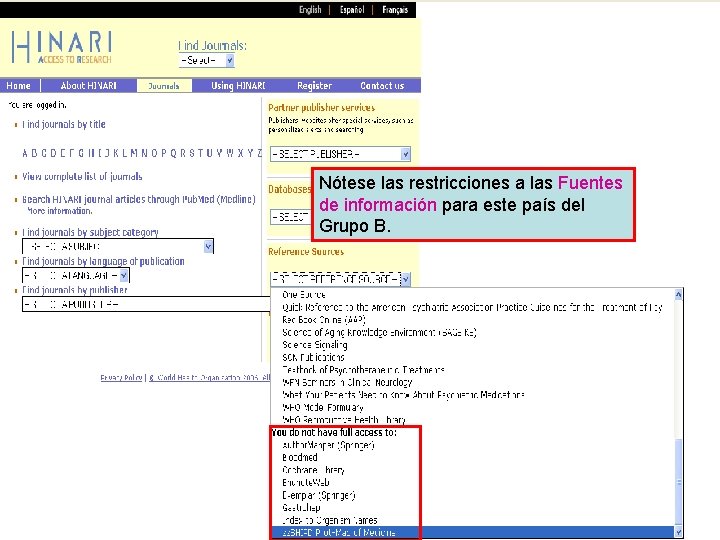Select Exemplar (Springer) entry
The width and height of the screenshot is (720, 540).
(x=319, y=495)
